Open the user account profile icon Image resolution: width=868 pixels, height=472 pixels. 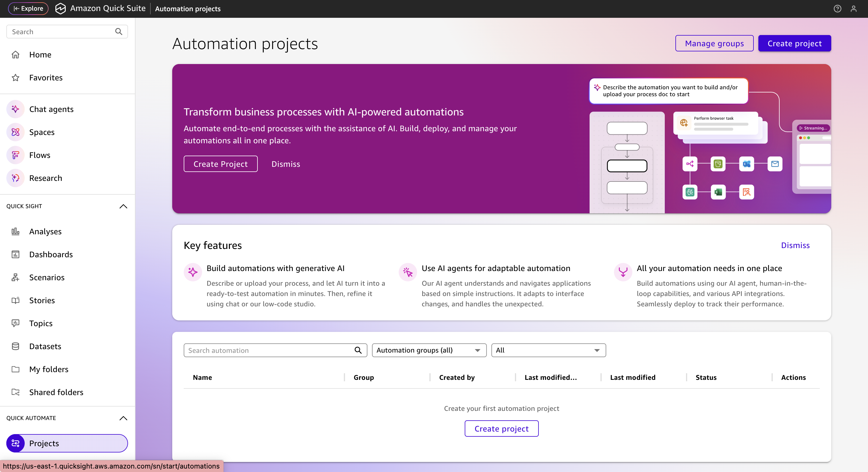(853, 9)
